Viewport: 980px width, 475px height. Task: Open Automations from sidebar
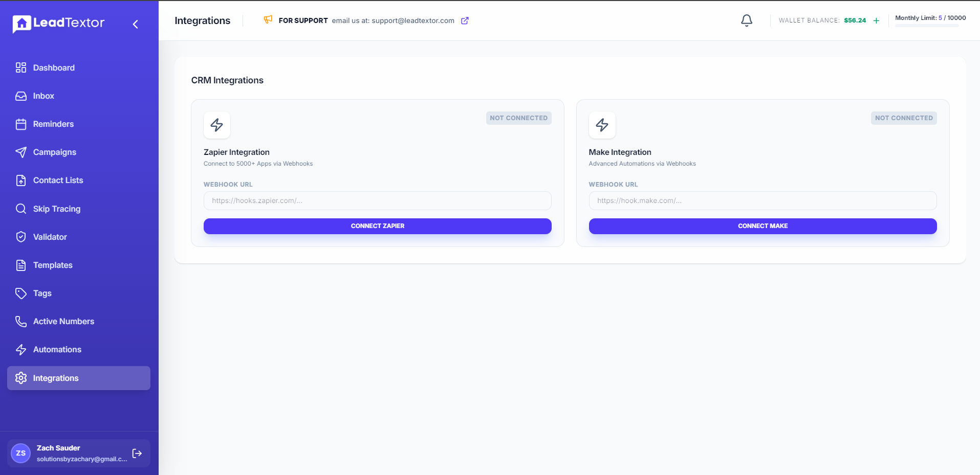tap(79, 349)
